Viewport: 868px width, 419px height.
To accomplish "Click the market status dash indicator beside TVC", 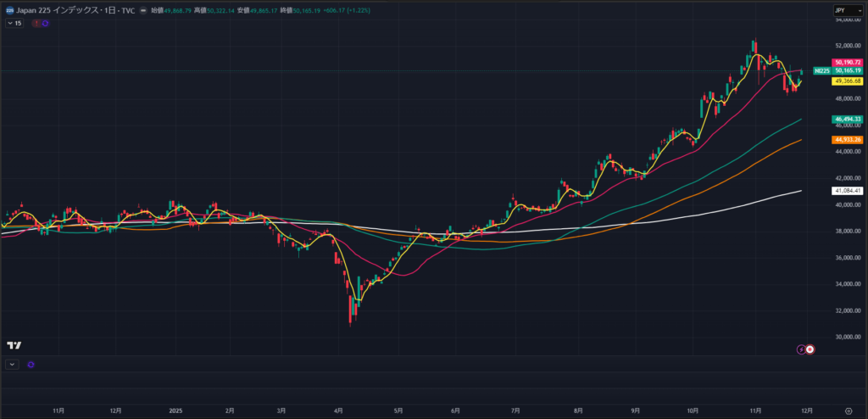I will tap(143, 10).
